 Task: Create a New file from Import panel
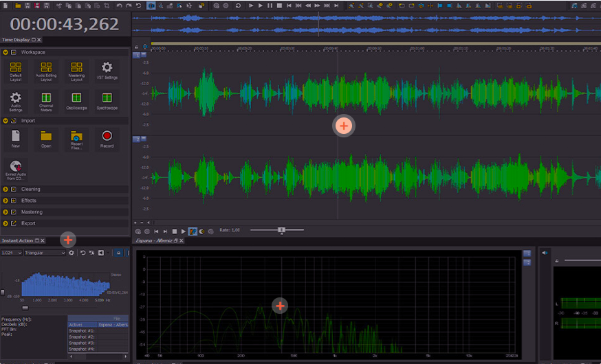point(15,139)
